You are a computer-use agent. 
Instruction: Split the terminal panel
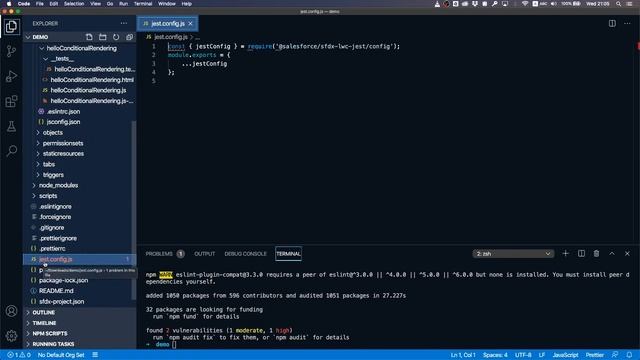pyautogui.click(x=581, y=253)
